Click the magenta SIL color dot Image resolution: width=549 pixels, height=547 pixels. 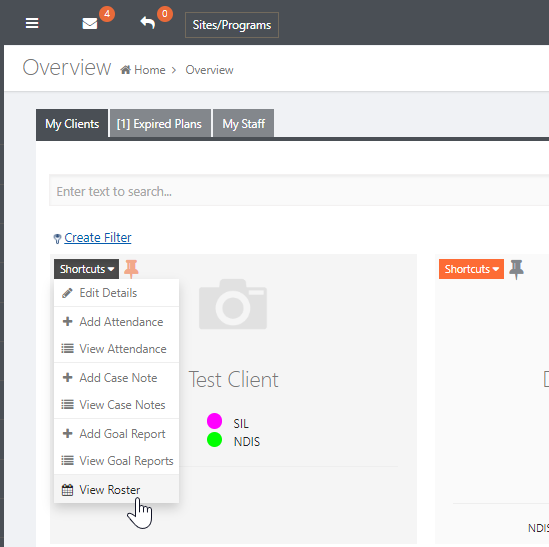point(214,421)
